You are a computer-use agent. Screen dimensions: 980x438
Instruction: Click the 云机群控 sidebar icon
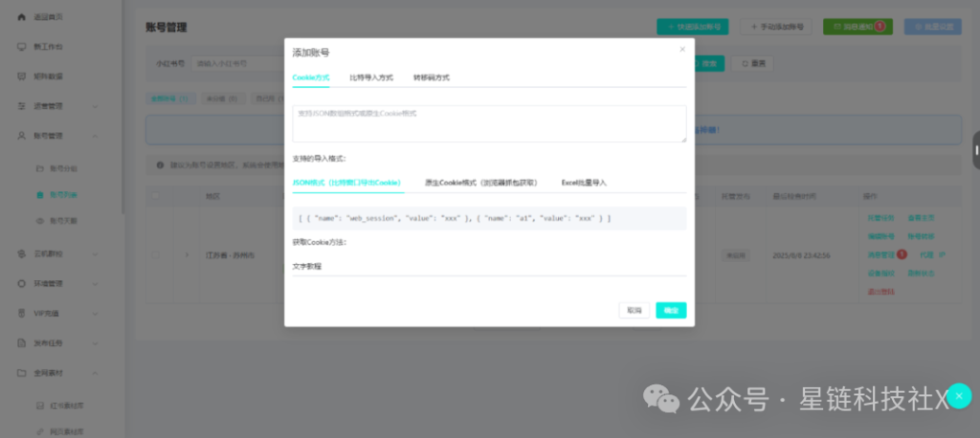tap(22, 253)
